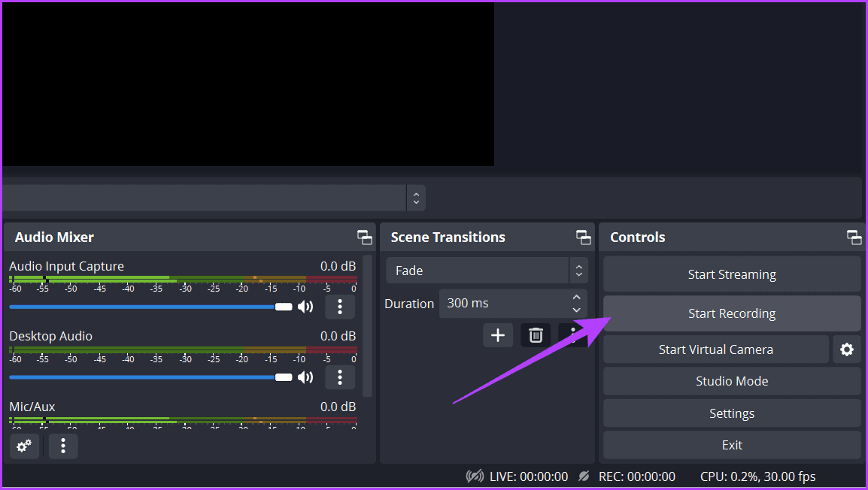
Task: Click the REC: 00:00:00 timer text
Action: point(637,476)
